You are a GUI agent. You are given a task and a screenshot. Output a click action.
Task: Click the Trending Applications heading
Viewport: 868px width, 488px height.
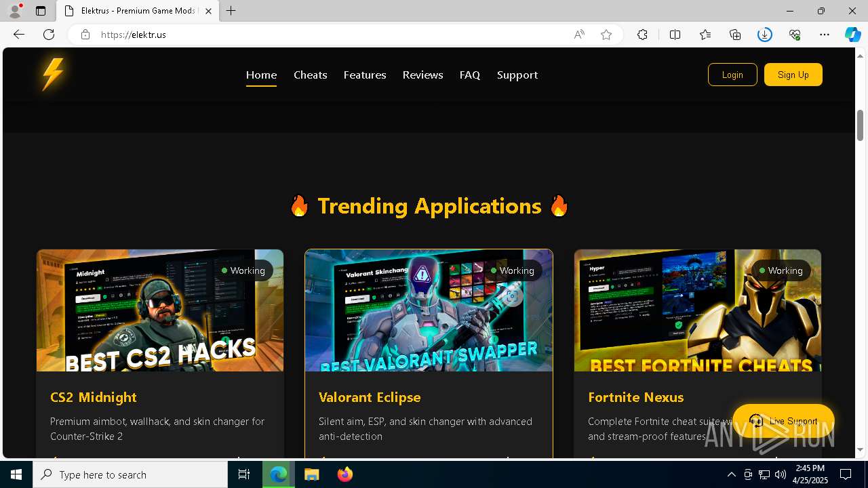click(x=429, y=205)
